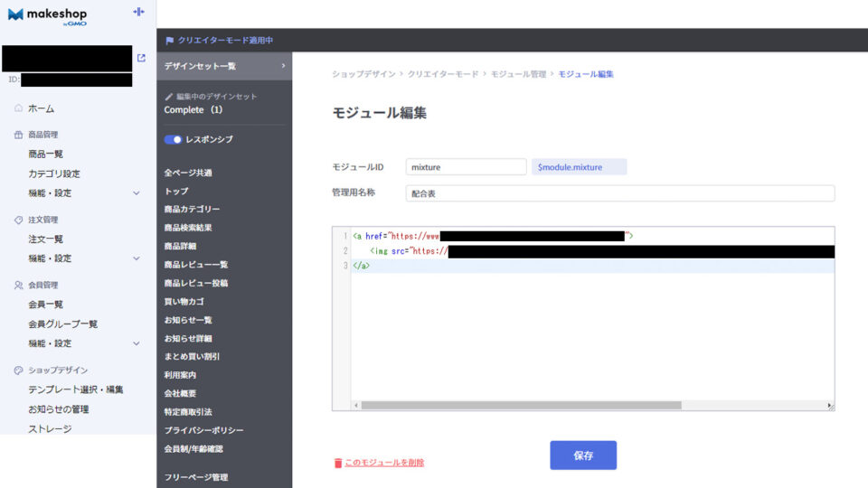Collapse the sidebar with the top arrows icon

[x=138, y=12]
